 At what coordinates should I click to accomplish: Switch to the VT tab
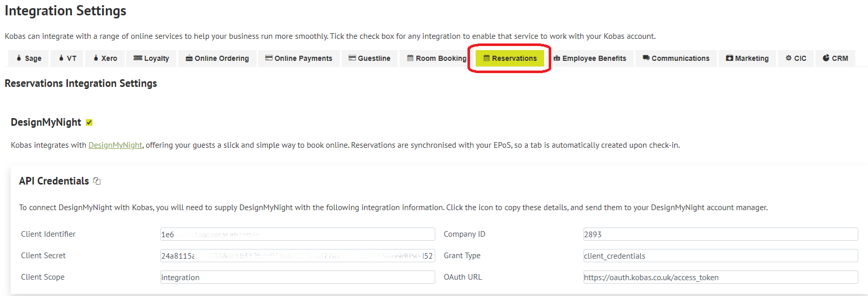coord(67,58)
